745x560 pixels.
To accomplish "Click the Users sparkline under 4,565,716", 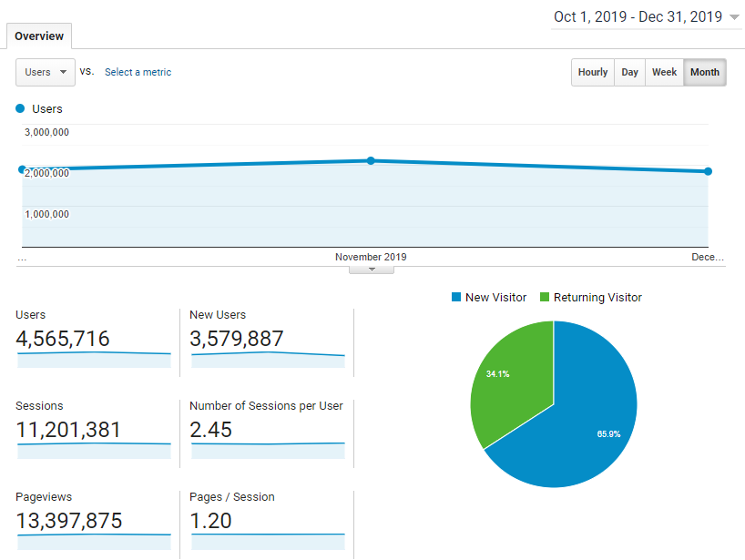I will click(94, 360).
